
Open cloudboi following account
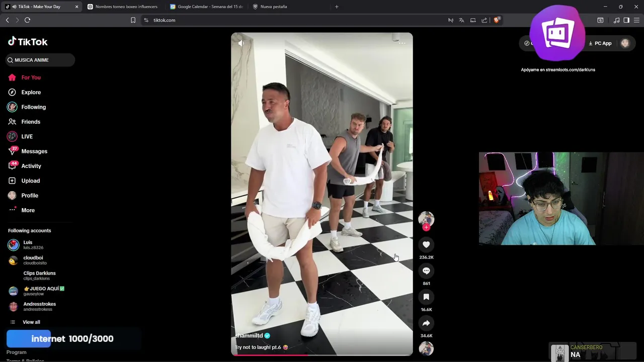pyautogui.click(x=33, y=260)
